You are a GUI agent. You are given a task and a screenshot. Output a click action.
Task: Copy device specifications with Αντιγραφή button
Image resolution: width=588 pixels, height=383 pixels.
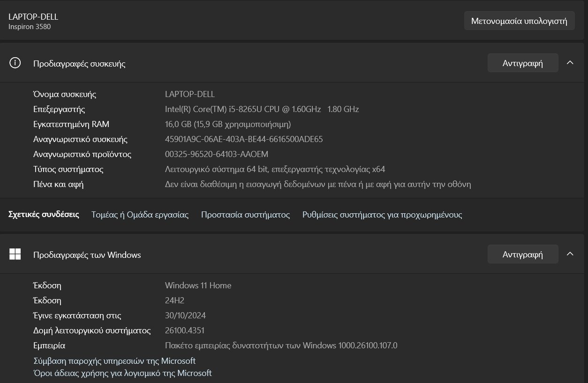pyautogui.click(x=523, y=63)
